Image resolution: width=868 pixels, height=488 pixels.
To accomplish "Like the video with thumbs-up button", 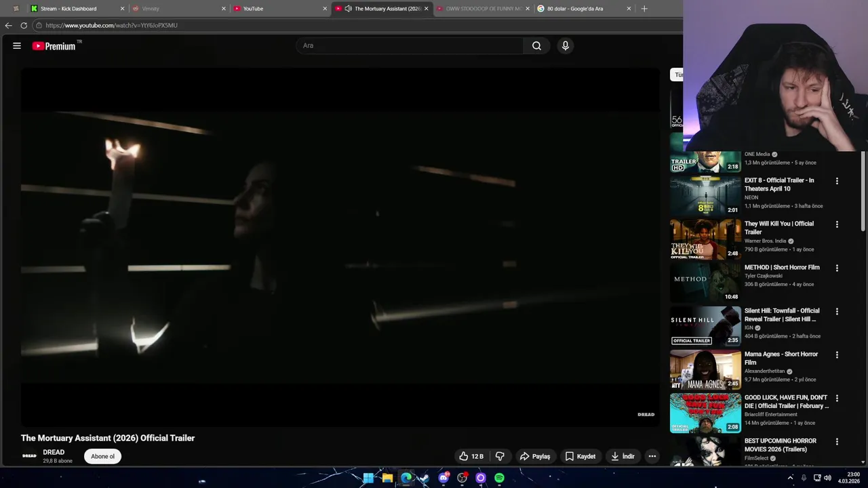I will [x=471, y=456].
